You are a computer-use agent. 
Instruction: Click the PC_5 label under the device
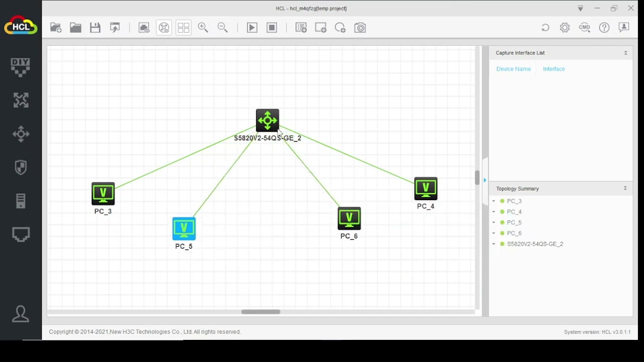click(184, 246)
